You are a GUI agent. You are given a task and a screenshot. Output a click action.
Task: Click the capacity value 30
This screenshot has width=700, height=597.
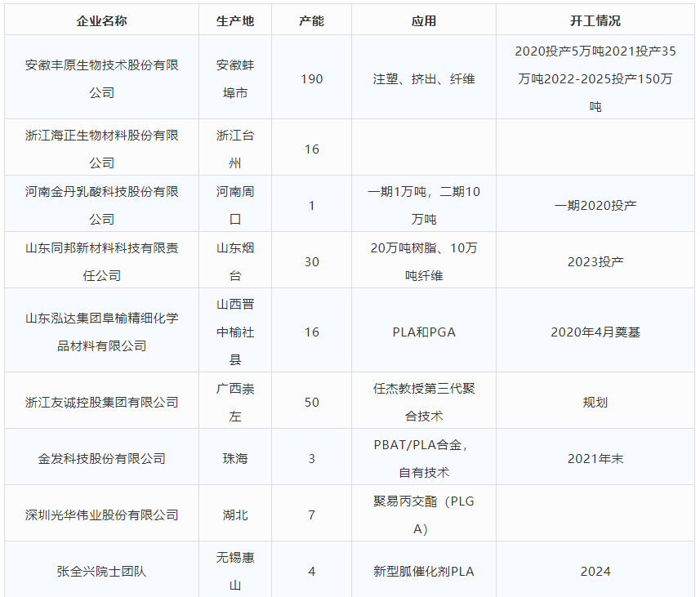pyautogui.click(x=311, y=261)
